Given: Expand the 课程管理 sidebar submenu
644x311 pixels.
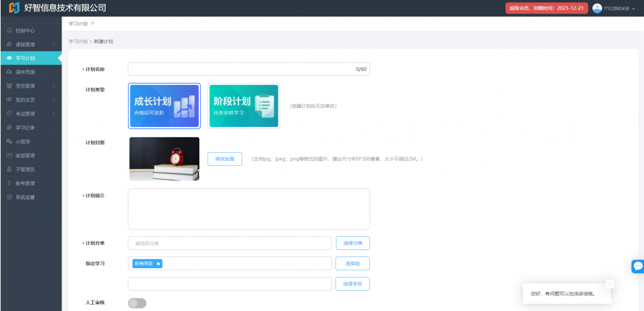Looking at the screenshot, I should click(x=54, y=45).
